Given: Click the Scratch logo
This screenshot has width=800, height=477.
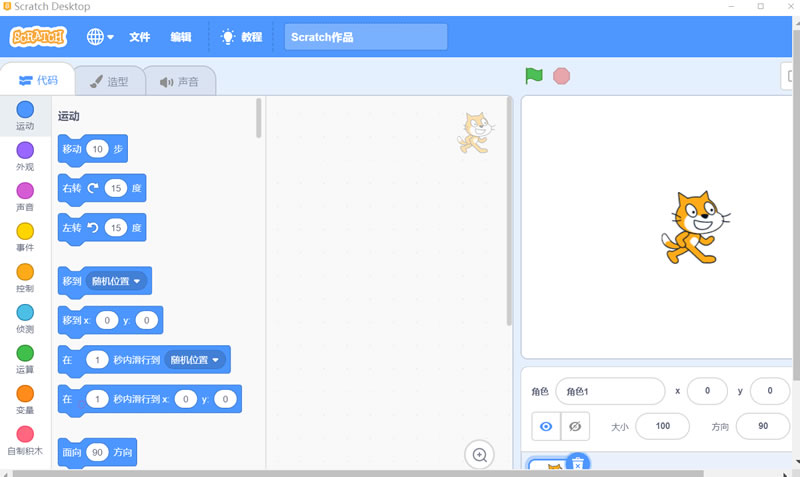Looking at the screenshot, I should [x=38, y=37].
